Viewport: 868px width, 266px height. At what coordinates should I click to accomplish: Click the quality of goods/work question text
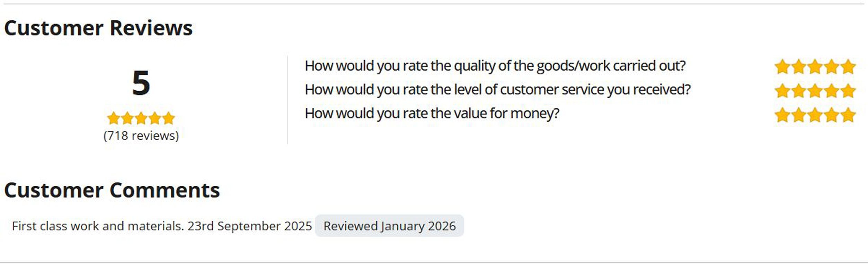point(495,66)
